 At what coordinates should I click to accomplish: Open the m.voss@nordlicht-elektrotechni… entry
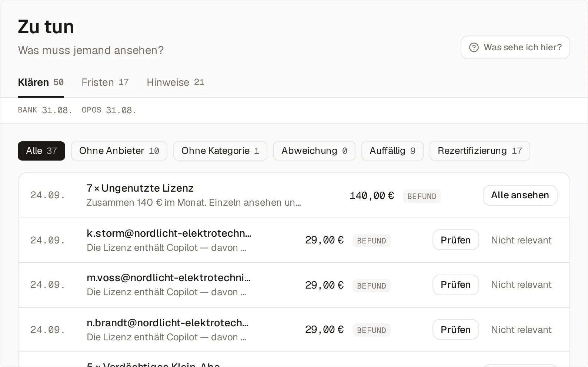[168, 278]
